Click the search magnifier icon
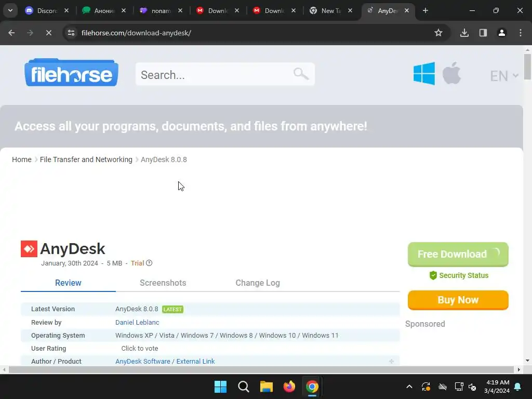This screenshot has width=532, height=399. [x=301, y=74]
